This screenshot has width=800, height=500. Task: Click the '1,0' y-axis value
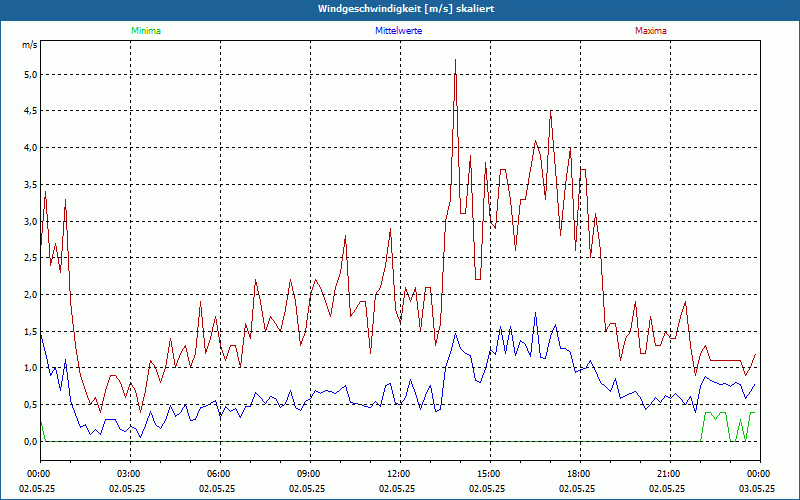pos(31,367)
